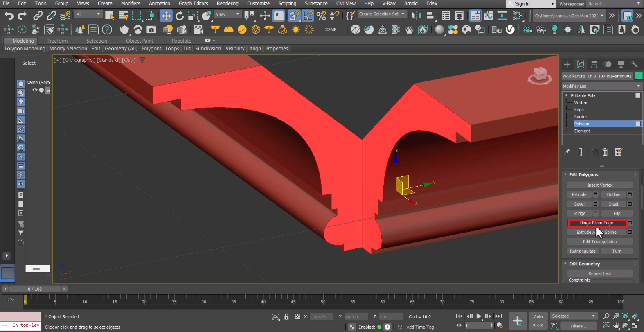Collapse the Edit Polygons rollout
This screenshot has width=644, height=332.
(566, 174)
